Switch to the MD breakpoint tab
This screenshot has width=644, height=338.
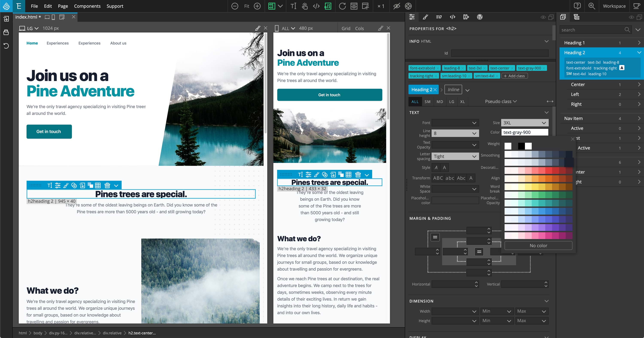pos(439,101)
